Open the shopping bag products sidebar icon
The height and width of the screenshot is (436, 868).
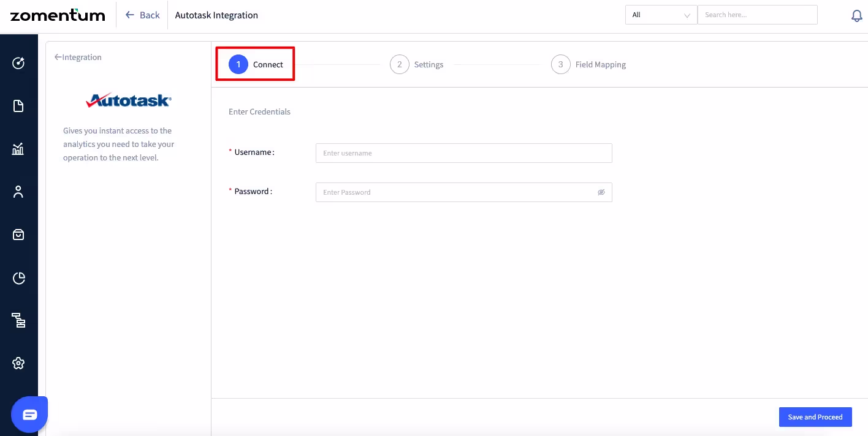(18, 235)
